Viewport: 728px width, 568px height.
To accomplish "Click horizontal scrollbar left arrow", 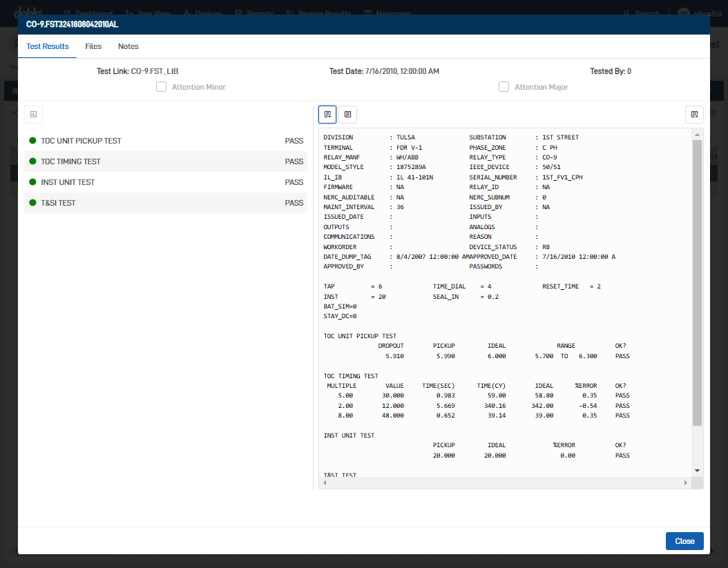I will click(x=325, y=482).
